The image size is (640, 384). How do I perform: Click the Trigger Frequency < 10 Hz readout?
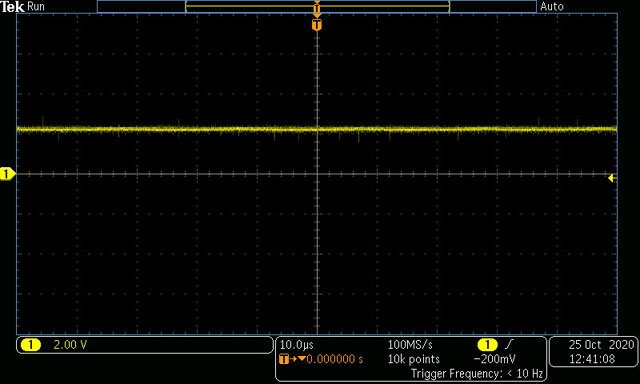477,373
